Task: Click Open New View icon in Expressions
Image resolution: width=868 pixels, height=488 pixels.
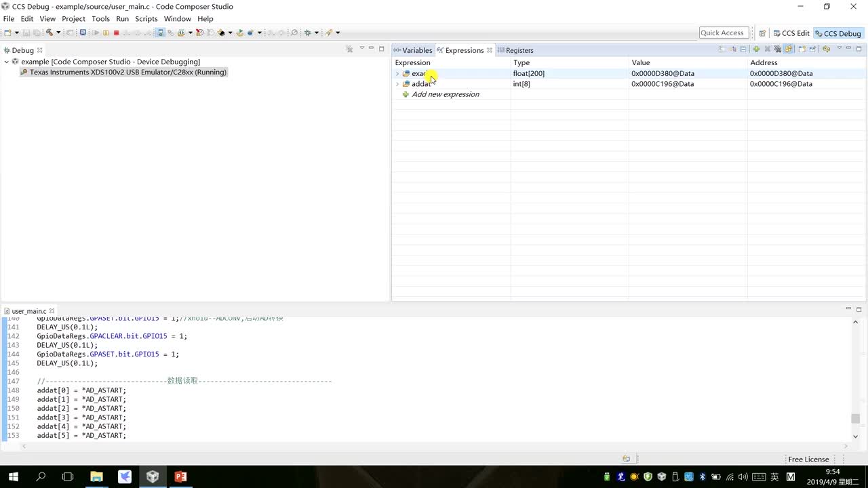Action: pyautogui.click(x=802, y=49)
